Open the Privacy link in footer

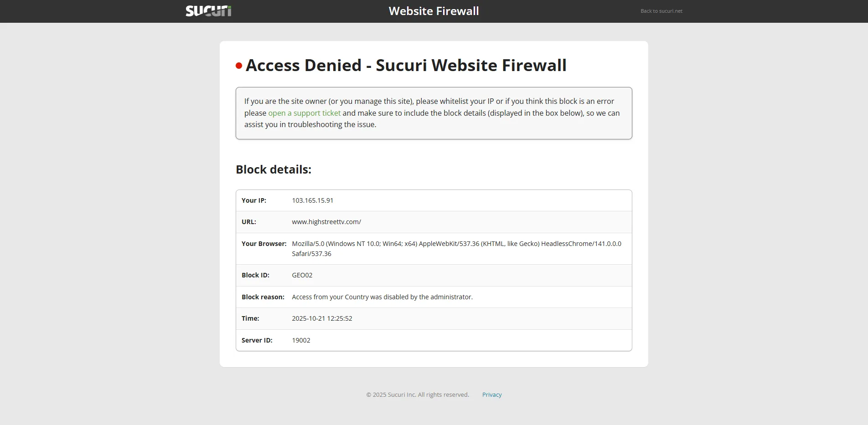491,394
